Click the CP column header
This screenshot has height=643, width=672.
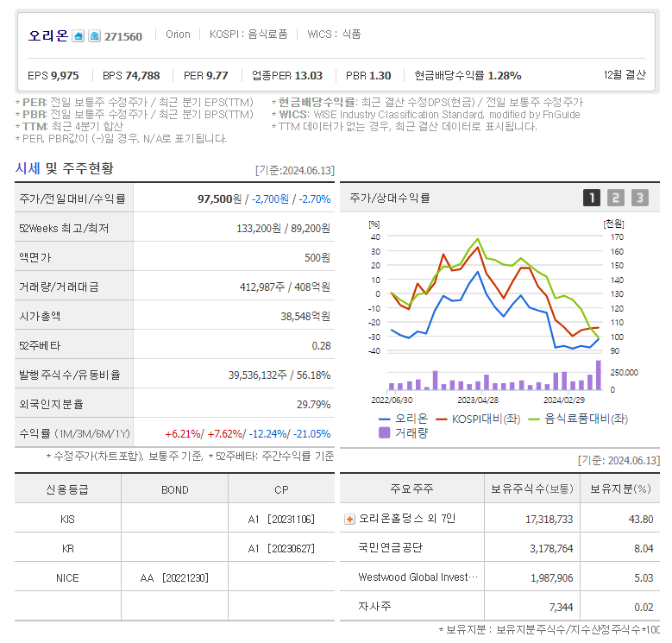(281, 489)
